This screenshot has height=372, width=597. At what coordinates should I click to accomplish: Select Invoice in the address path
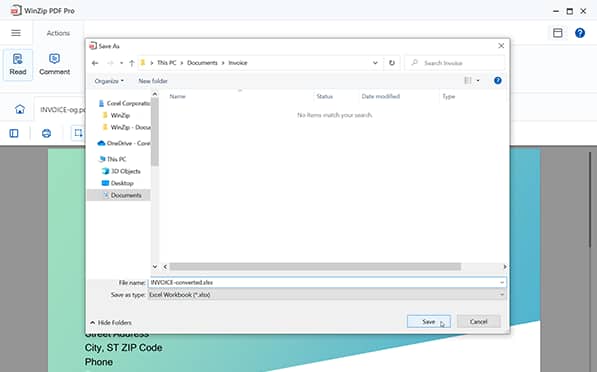(238, 63)
